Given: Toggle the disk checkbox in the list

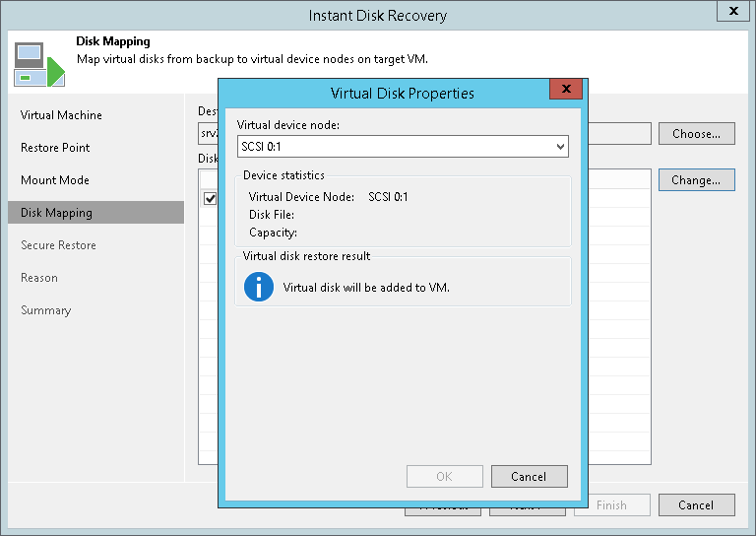Looking at the screenshot, I should (x=211, y=198).
